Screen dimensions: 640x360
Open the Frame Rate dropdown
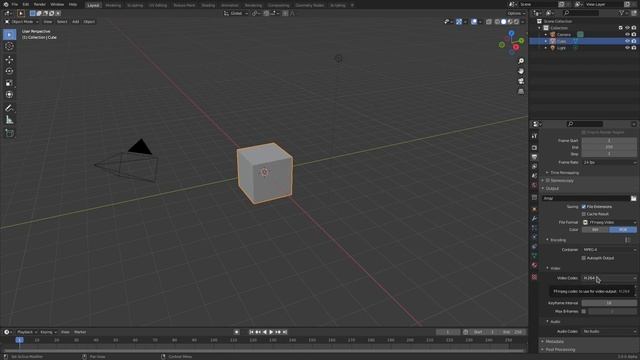point(609,162)
